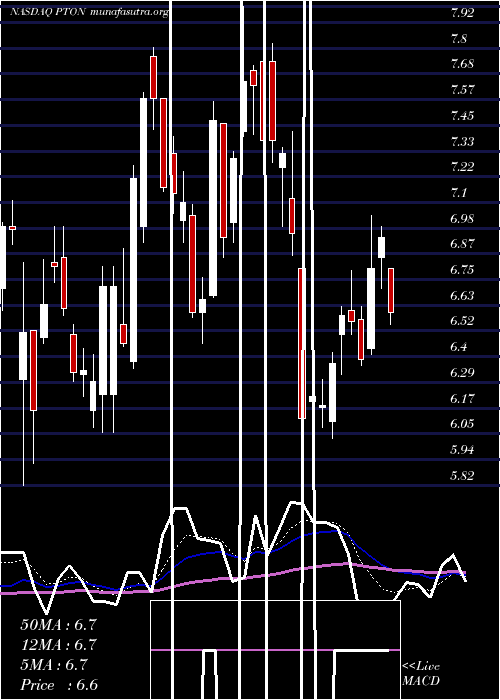Click the 12MA : 6.7 reading
Screen dimensions: 500x700
click(x=58, y=645)
